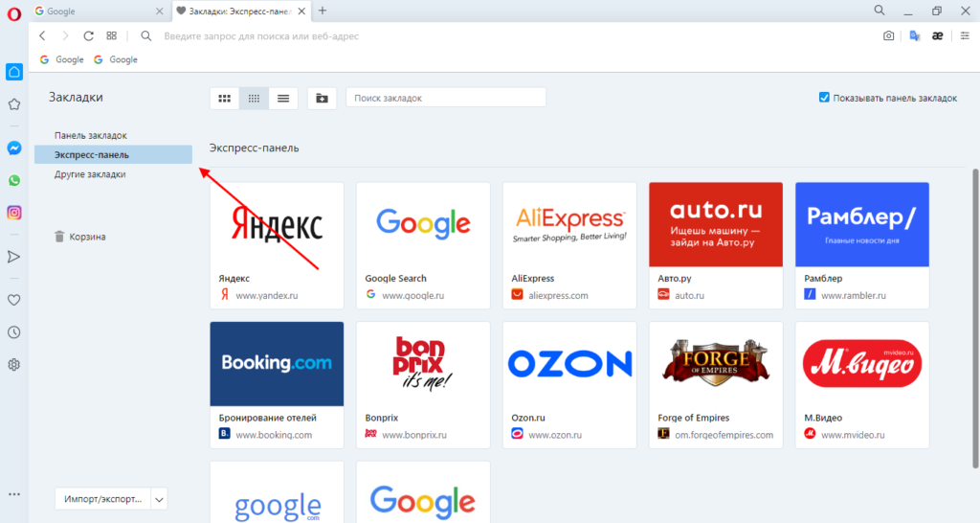Open the Trash (Корзина) folder
Screen dimensions: 980x523
coord(87,237)
